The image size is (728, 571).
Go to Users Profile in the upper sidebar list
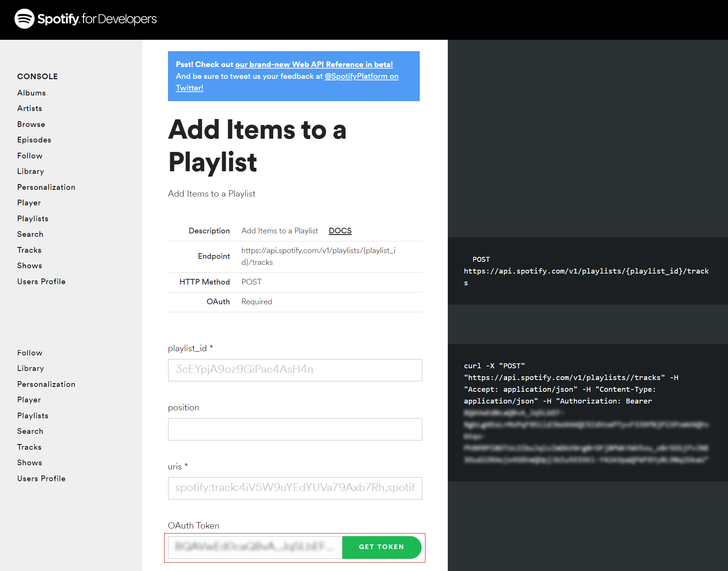(x=41, y=282)
